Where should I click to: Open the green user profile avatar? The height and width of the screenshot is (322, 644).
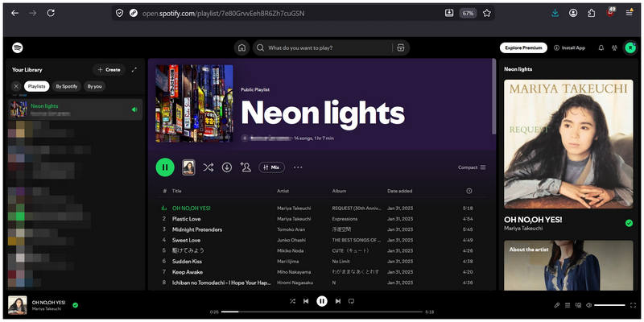pyautogui.click(x=630, y=47)
